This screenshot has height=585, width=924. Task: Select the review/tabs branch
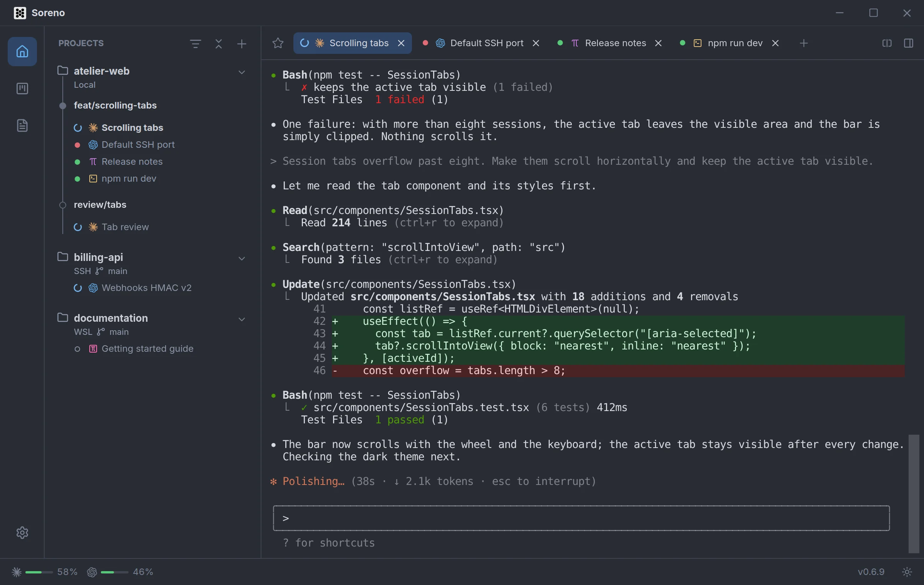100,205
